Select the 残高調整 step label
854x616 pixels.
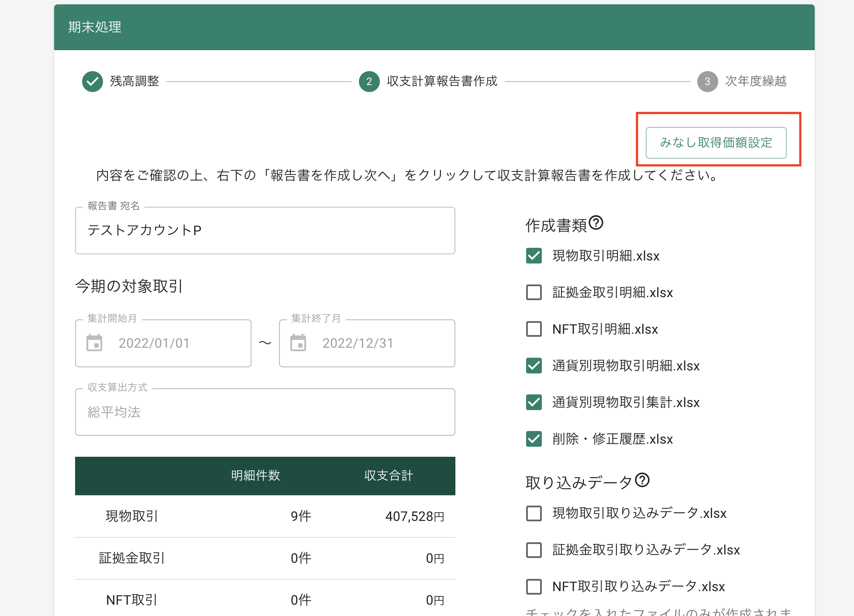click(x=134, y=81)
